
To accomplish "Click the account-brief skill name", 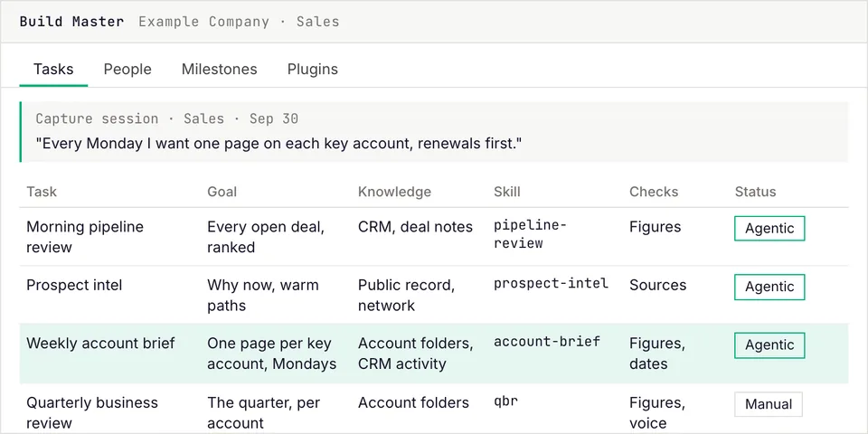I will point(546,342).
